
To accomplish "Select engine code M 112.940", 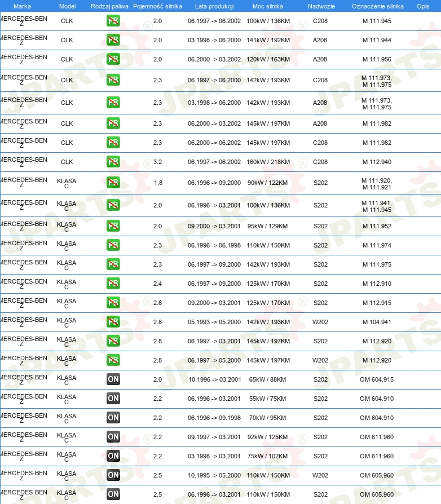I will pyautogui.click(x=377, y=162).
